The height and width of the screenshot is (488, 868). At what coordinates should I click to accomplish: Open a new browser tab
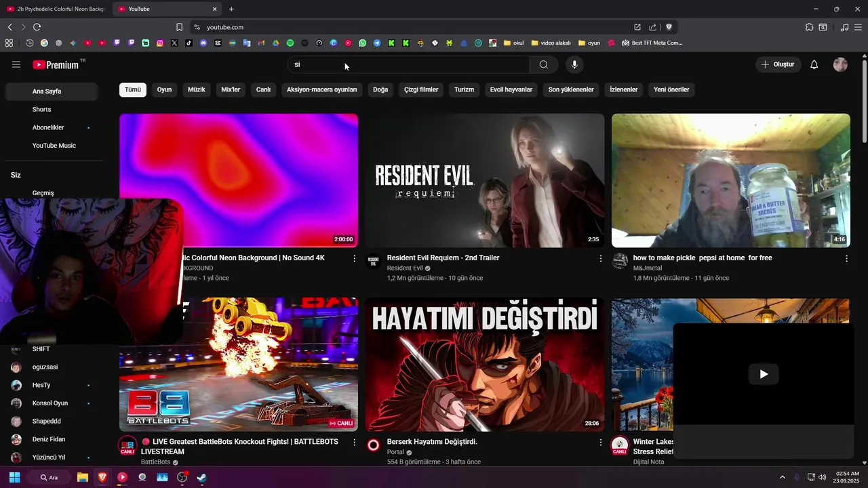[x=231, y=9]
